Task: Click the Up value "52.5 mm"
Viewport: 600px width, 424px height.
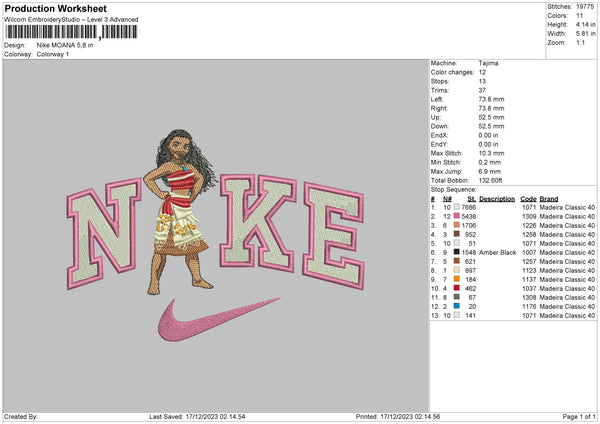Action: point(491,117)
